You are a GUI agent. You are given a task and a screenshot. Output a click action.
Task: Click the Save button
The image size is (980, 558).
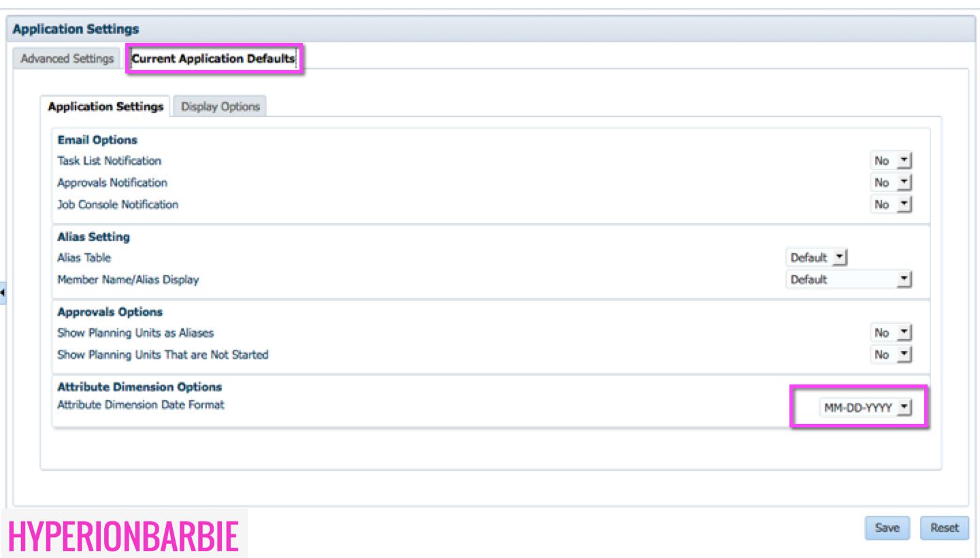[887, 527]
